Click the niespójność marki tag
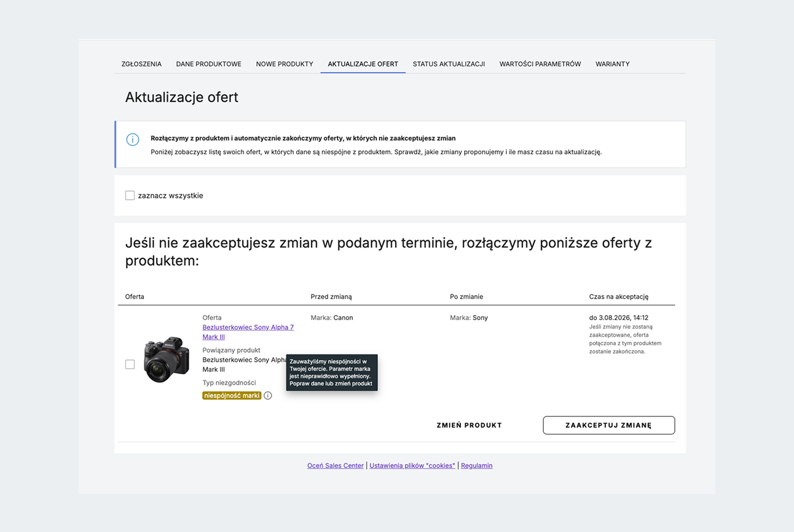Screen dimensions: 794x532 232,396
